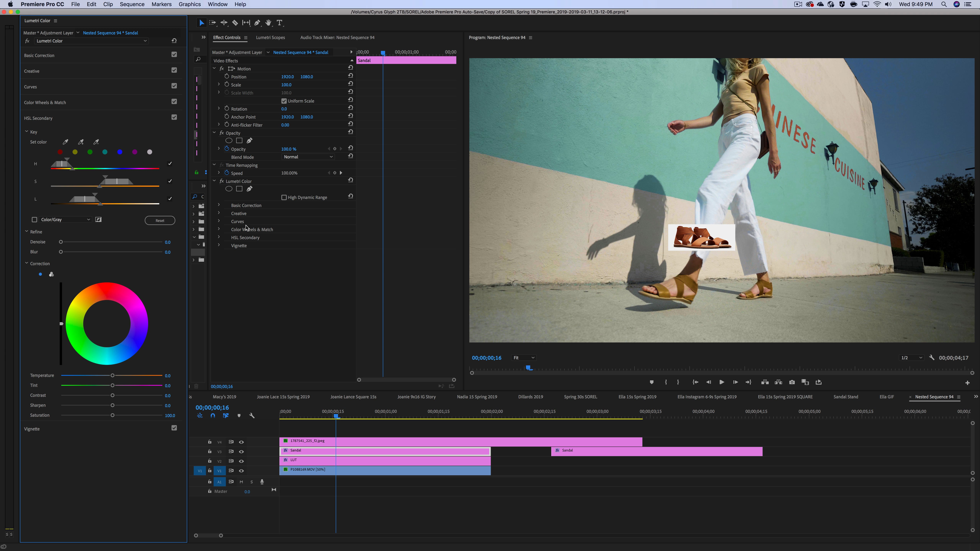Toggle snap in timeline
This screenshot has height=551, width=980.
(x=213, y=416)
